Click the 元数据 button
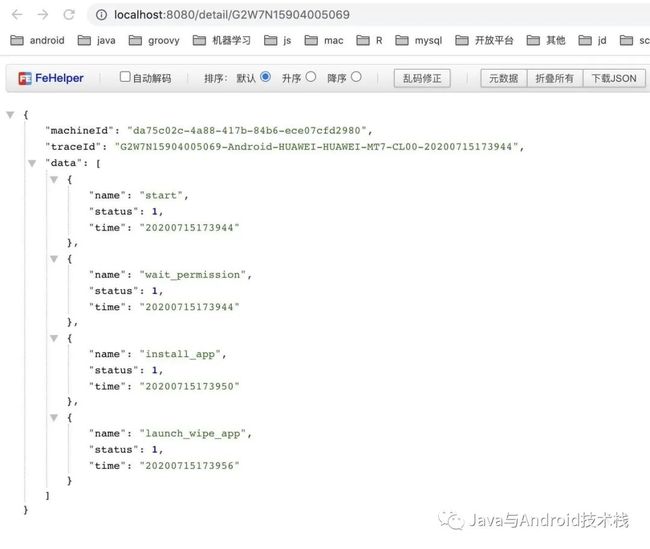The height and width of the screenshot is (549, 650). click(504, 78)
